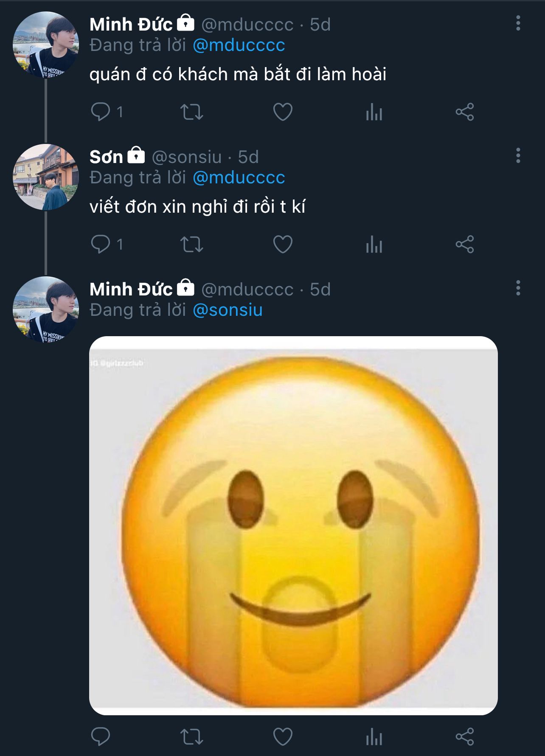Reply to the crying emoji image tweet
The height and width of the screenshot is (756, 545).
click(101, 737)
